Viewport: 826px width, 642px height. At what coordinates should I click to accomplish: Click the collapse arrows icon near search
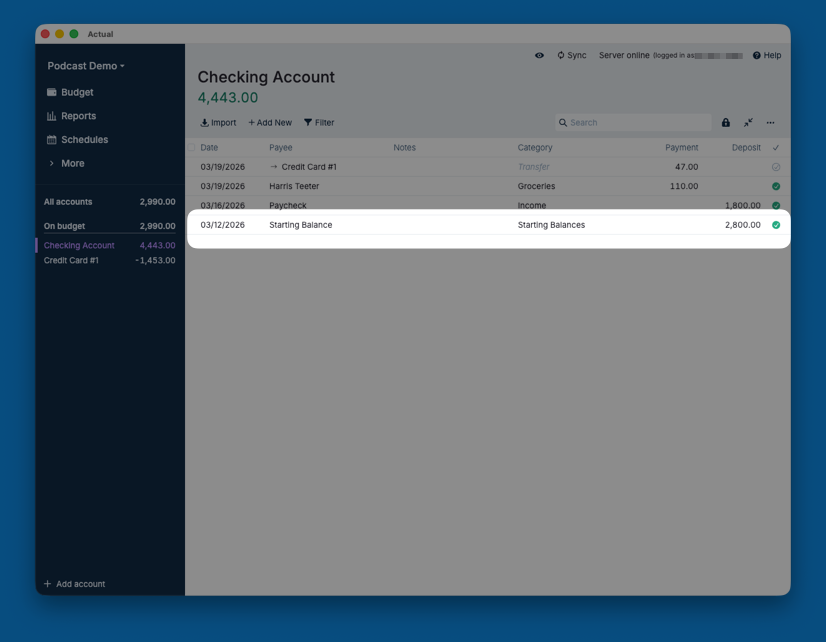pyautogui.click(x=748, y=123)
